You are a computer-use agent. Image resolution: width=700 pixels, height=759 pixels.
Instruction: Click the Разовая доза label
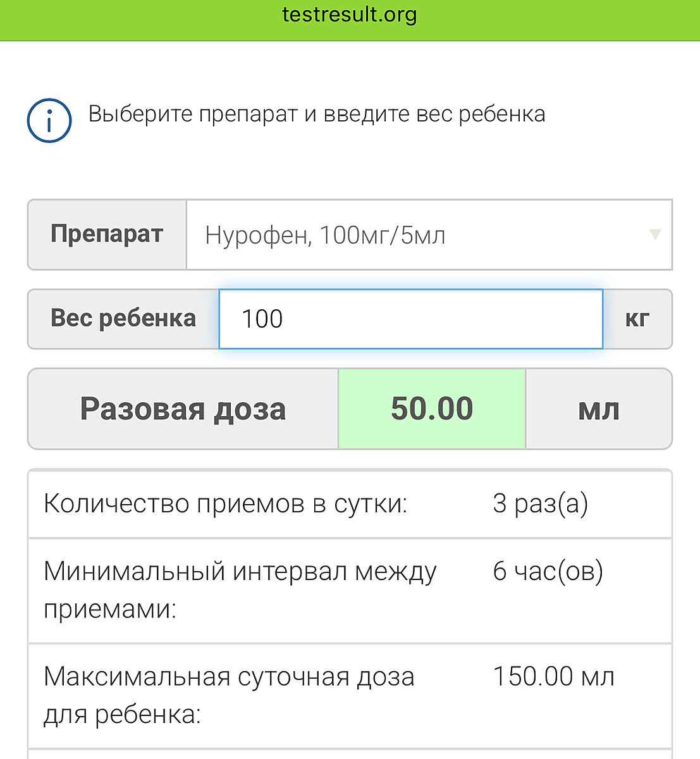[x=183, y=409]
